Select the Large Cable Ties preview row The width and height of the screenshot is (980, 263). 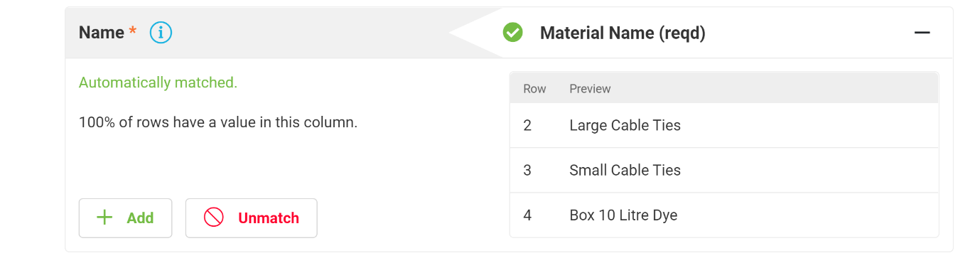pos(724,126)
